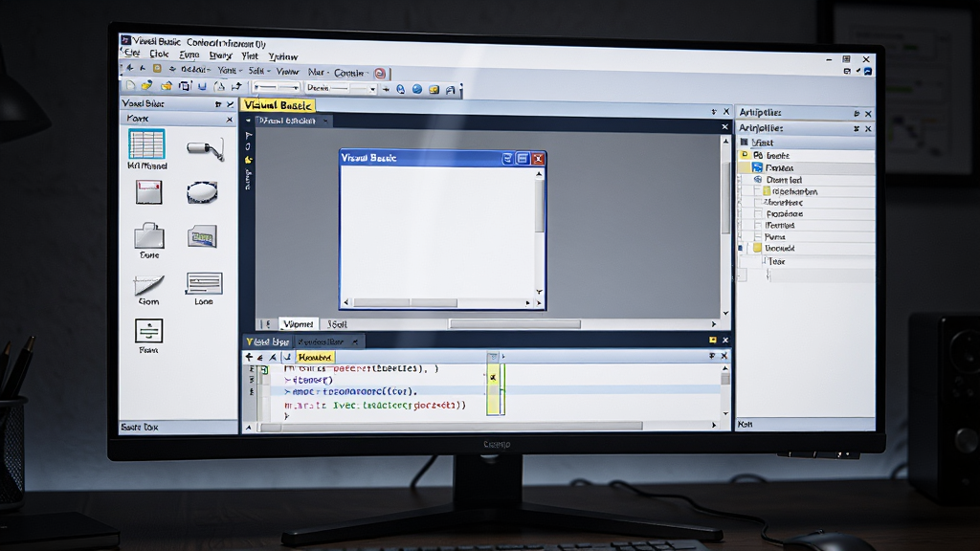Open the 'Yonk' dropdown in second toolbar

point(229,70)
